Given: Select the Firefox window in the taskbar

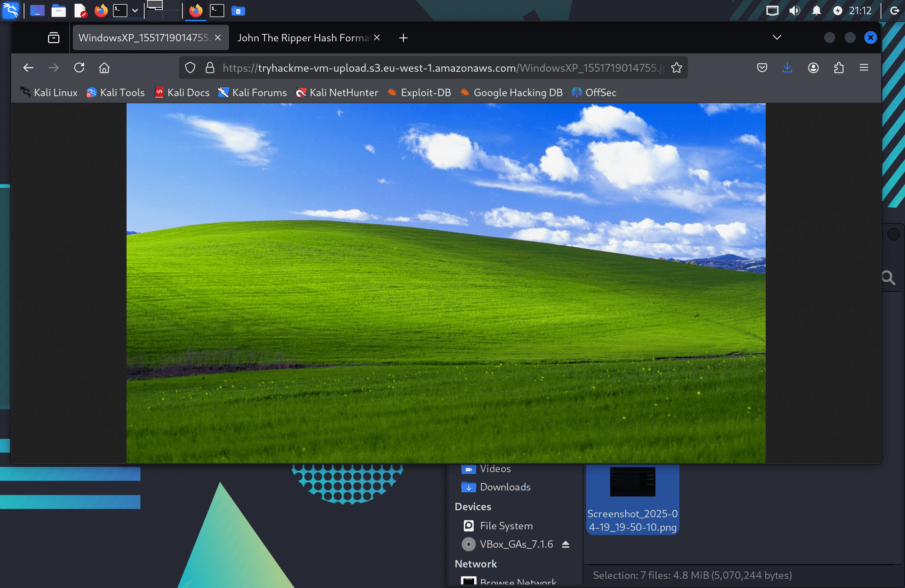Looking at the screenshot, I should pyautogui.click(x=196, y=11).
